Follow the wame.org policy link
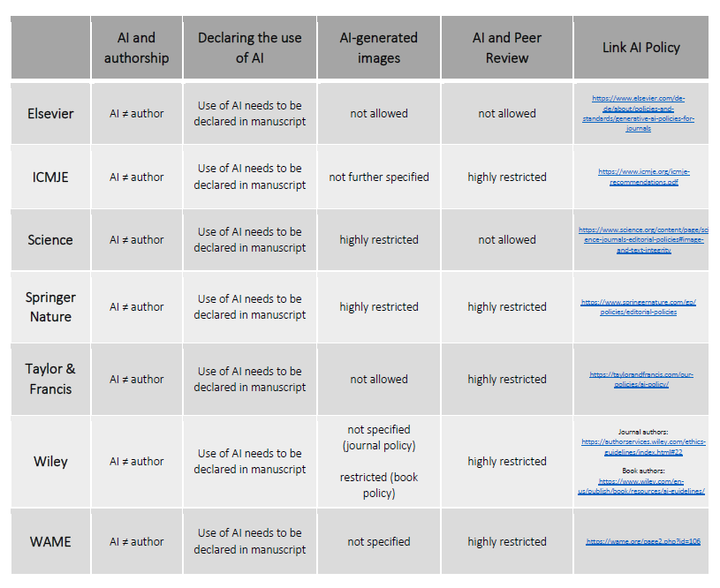This screenshot has width=720, height=588. pos(643,541)
